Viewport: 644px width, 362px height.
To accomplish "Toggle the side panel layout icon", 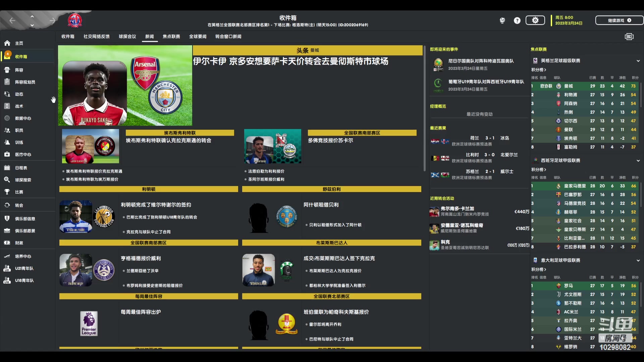I will [x=629, y=37].
